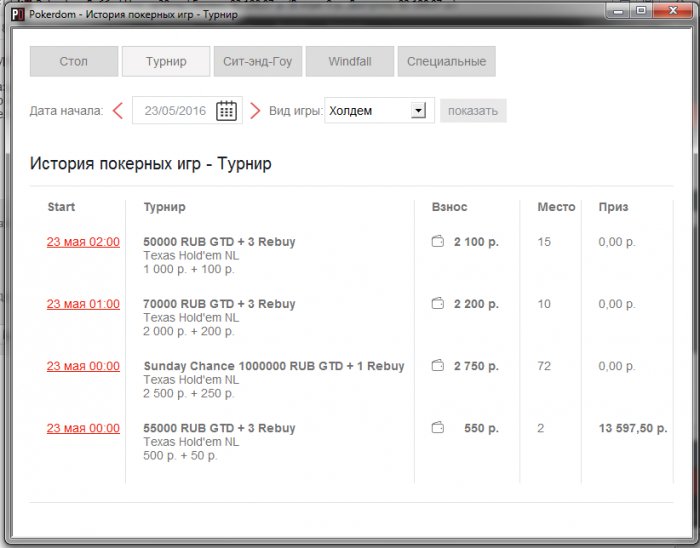
Task: Minimize the Pokerdom window
Action: pyautogui.click(x=618, y=11)
